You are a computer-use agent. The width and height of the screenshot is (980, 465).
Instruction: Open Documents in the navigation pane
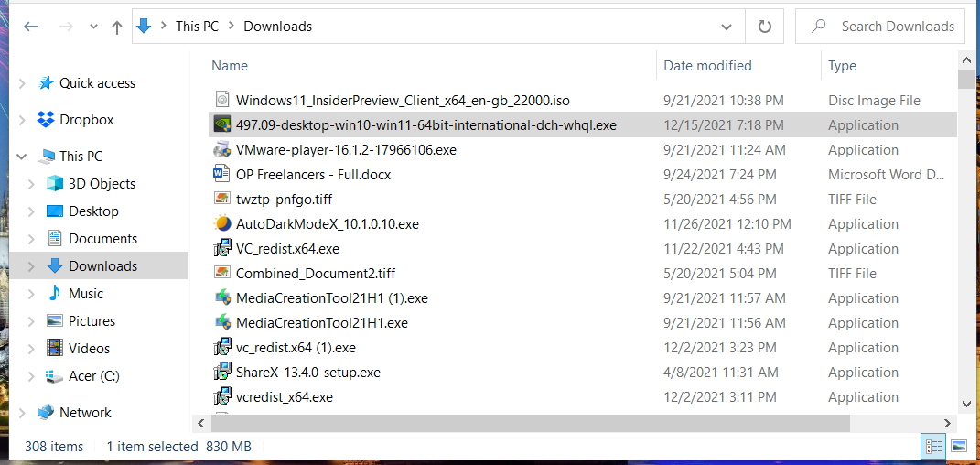pos(103,239)
